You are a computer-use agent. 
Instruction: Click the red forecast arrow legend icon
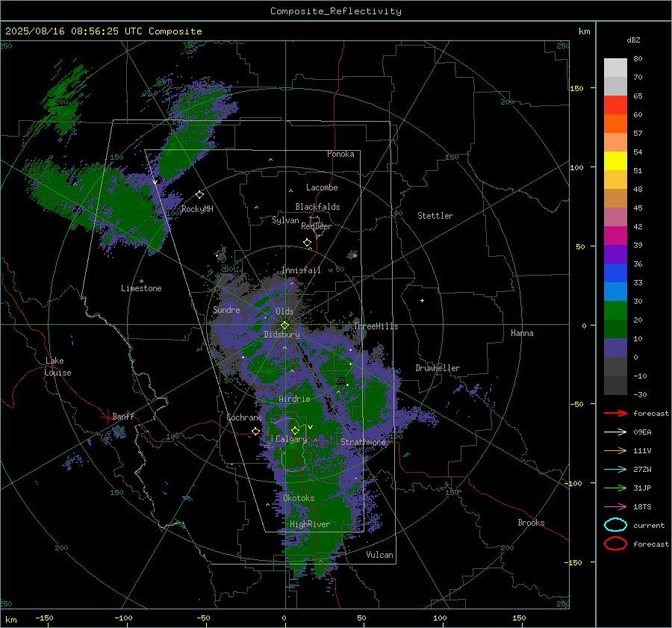[615, 413]
